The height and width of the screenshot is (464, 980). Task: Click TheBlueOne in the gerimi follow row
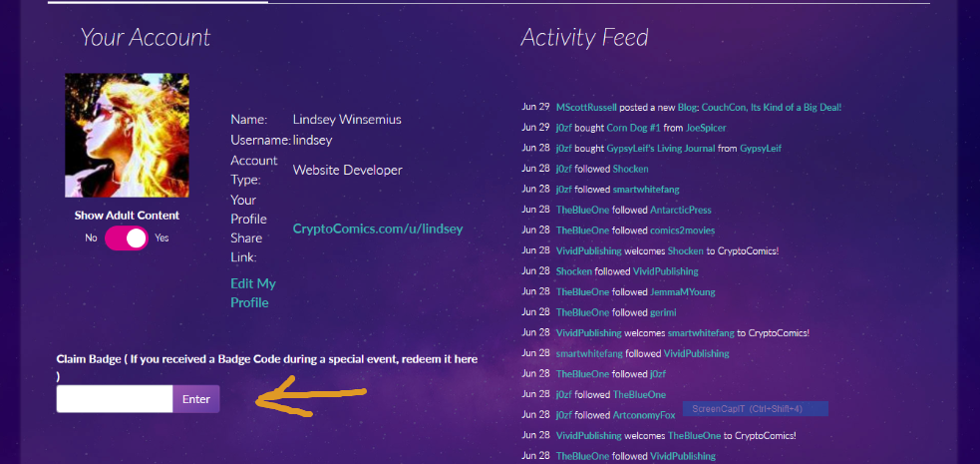(582, 312)
